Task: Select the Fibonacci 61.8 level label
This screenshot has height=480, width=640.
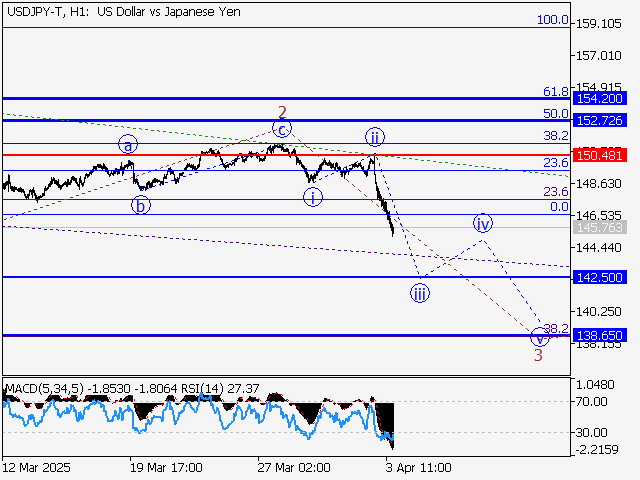Action: tap(555, 91)
